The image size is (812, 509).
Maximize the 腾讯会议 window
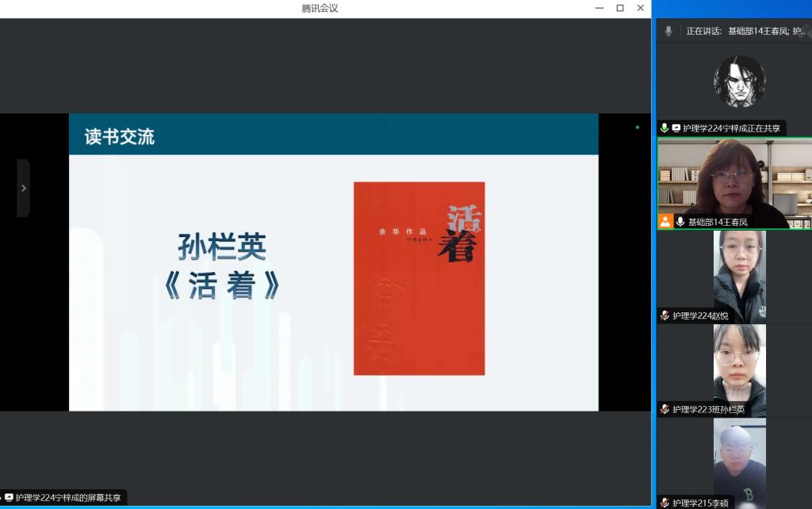pyautogui.click(x=620, y=8)
